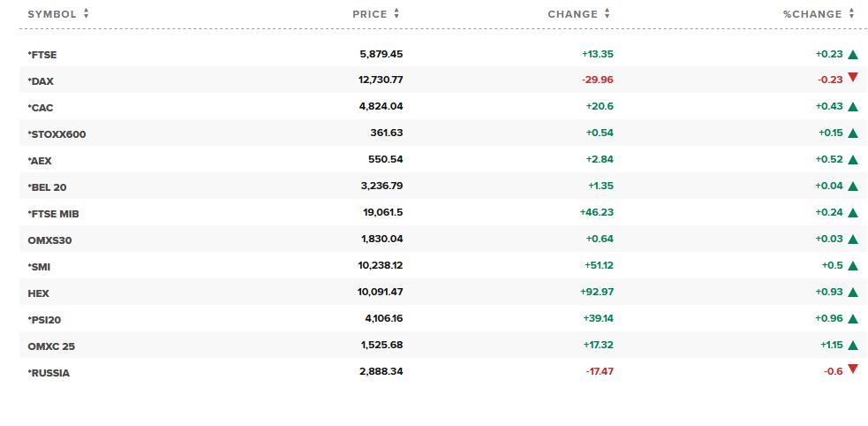
Task: Click the PRICE column header text
Action: 370,14
